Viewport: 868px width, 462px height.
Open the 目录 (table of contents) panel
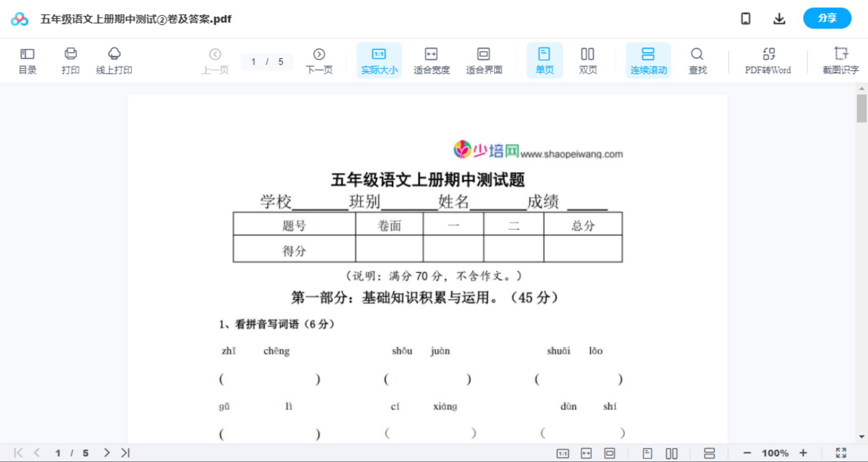tap(27, 60)
